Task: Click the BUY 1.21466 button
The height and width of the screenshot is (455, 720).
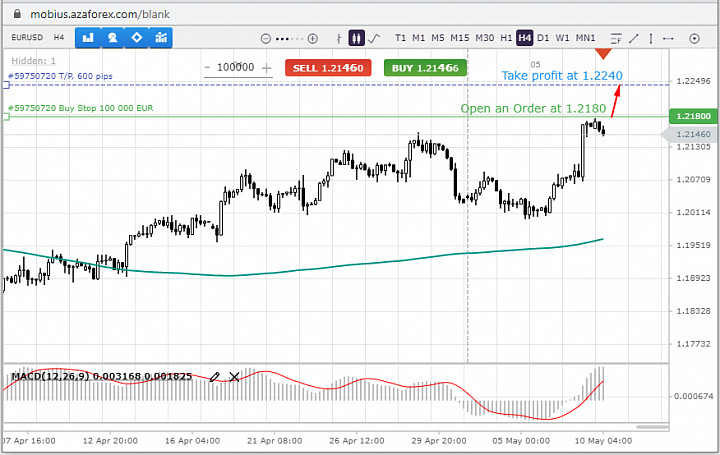Action: click(425, 68)
